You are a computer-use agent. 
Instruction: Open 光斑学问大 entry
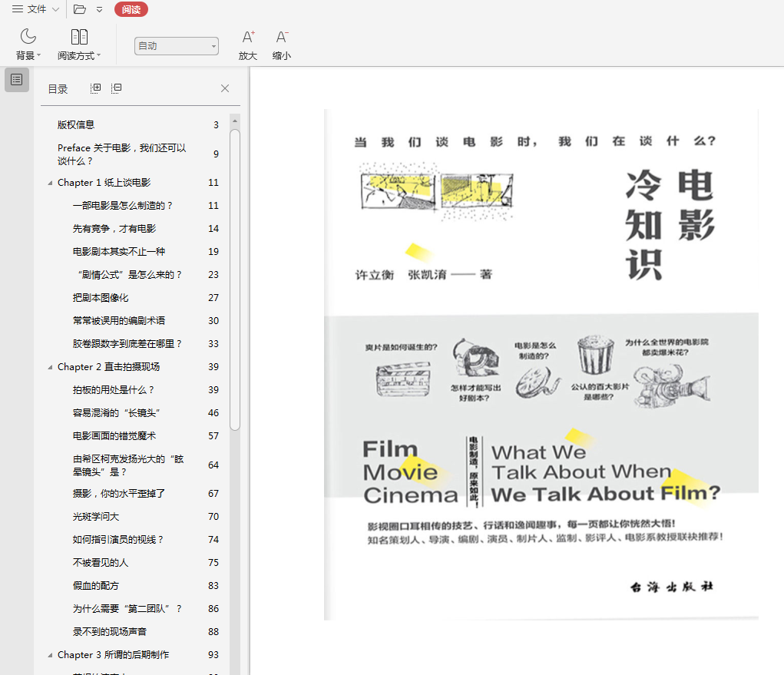(x=96, y=517)
